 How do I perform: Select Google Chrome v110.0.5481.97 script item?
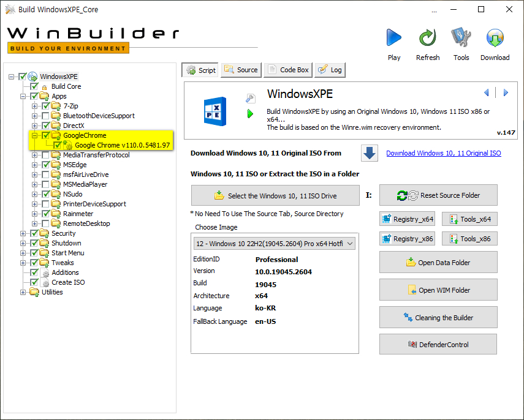(x=123, y=145)
